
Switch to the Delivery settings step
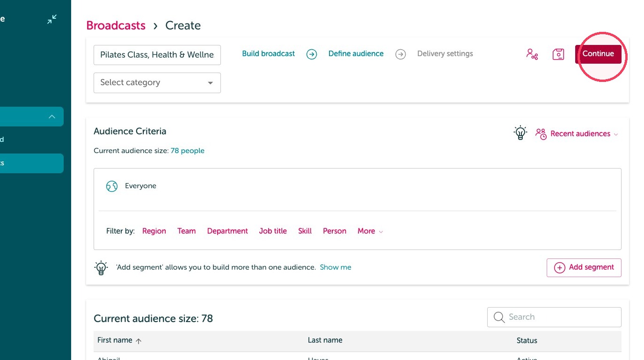(445, 54)
